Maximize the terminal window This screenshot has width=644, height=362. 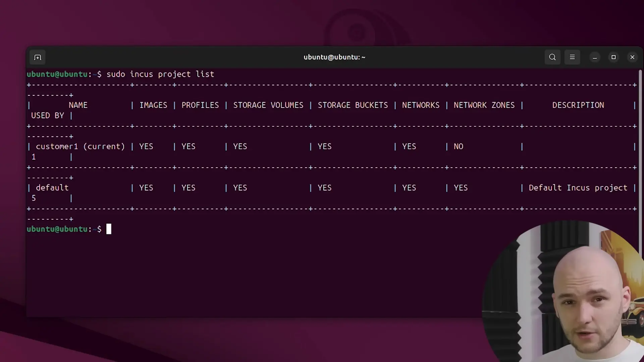point(613,57)
